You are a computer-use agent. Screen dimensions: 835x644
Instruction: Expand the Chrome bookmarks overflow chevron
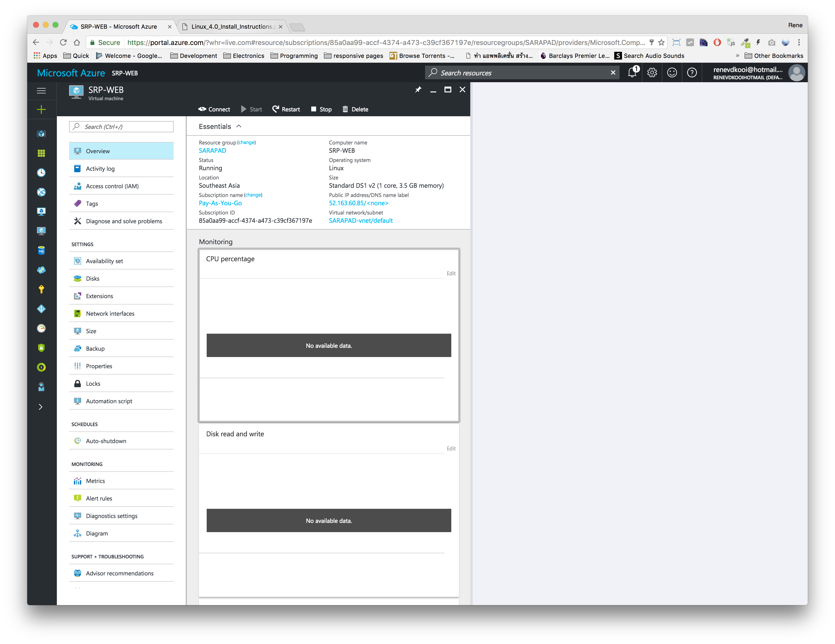coord(737,56)
